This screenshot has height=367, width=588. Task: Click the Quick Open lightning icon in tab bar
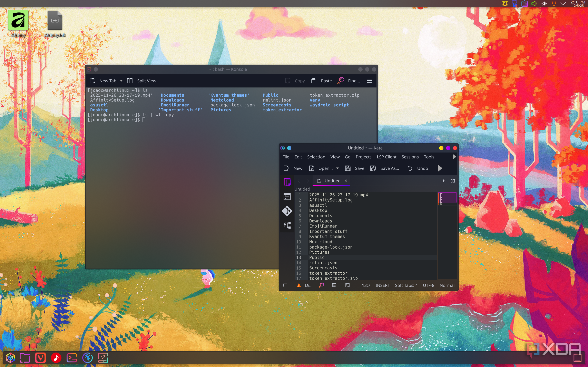click(443, 181)
